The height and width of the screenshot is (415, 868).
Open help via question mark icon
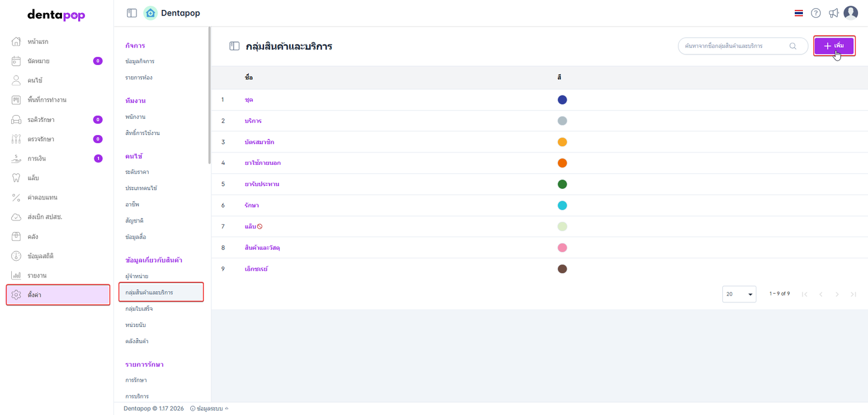click(816, 13)
